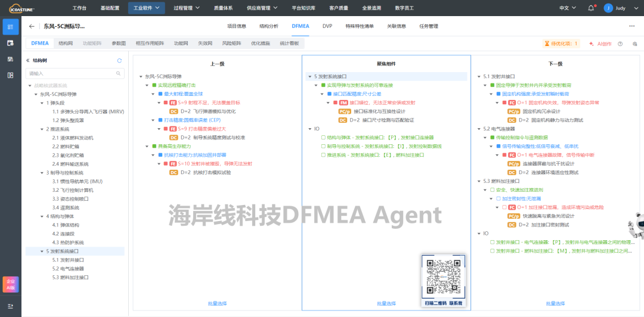This screenshot has width=644, height=317.
Task: Click 批量选择 under 下一级 column
Action: [x=555, y=303]
